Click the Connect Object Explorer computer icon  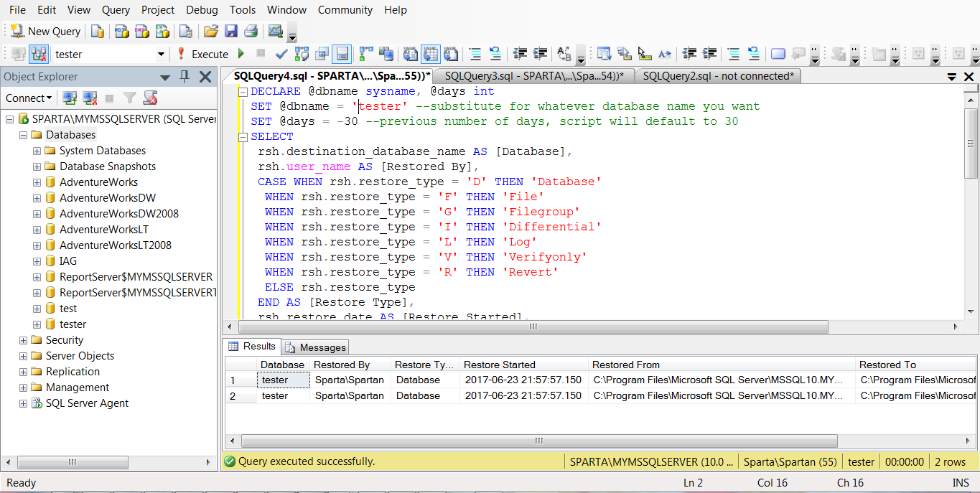pos(70,98)
